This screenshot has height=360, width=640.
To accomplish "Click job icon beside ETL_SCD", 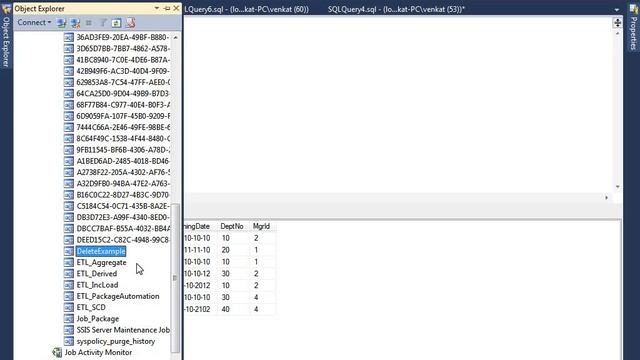I will (69, 307).
